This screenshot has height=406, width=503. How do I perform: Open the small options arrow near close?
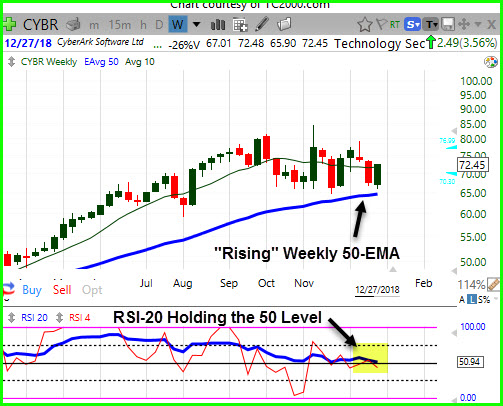[478, 24]
